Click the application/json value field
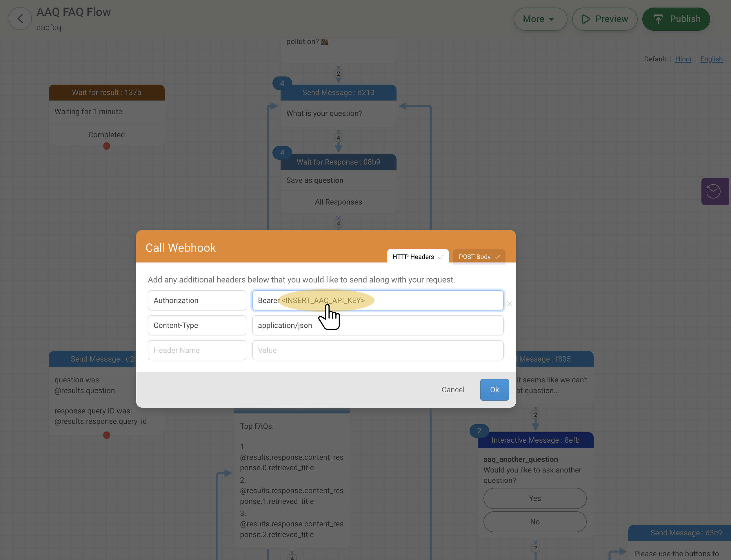Viewport: 731px width, 560px height. [x=377, y=325]
